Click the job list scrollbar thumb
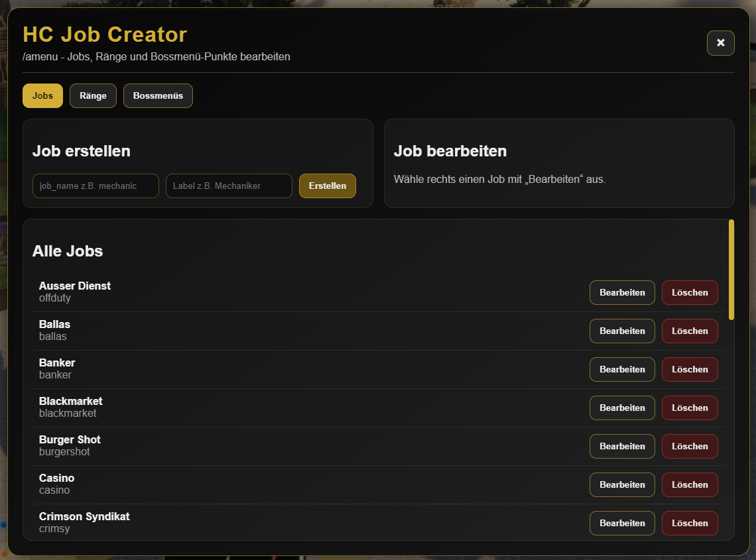 point(731,270)
